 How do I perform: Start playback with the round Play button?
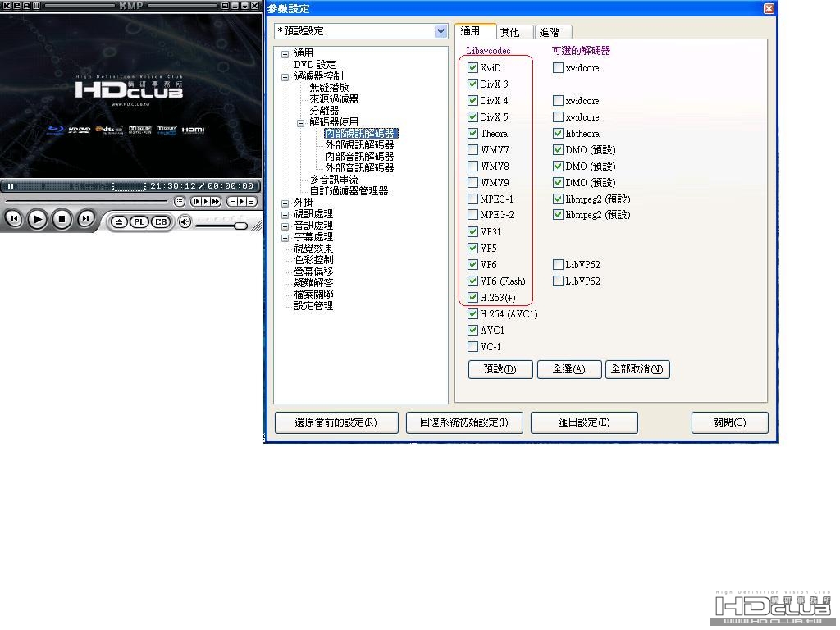click(37, 219)
